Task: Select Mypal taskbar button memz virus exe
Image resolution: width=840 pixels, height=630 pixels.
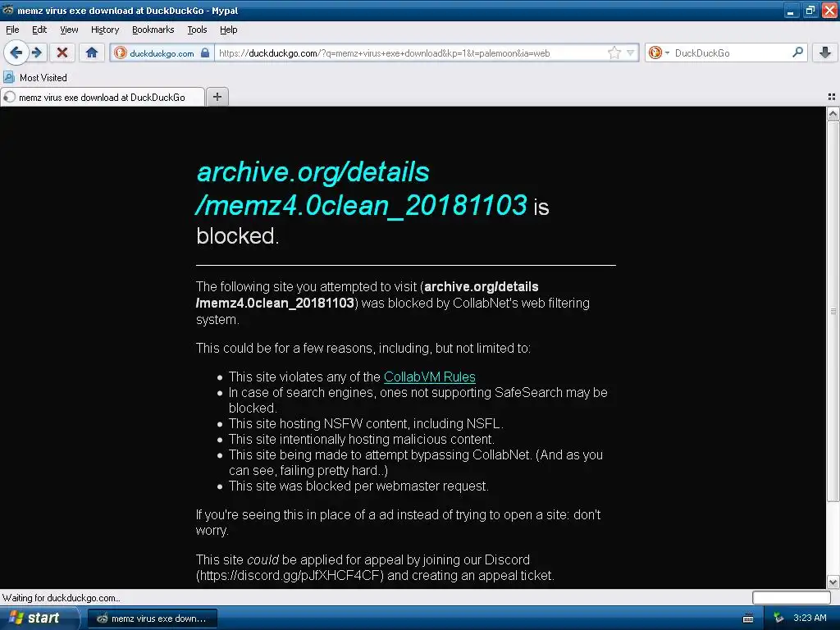Action: coord(152,619)
